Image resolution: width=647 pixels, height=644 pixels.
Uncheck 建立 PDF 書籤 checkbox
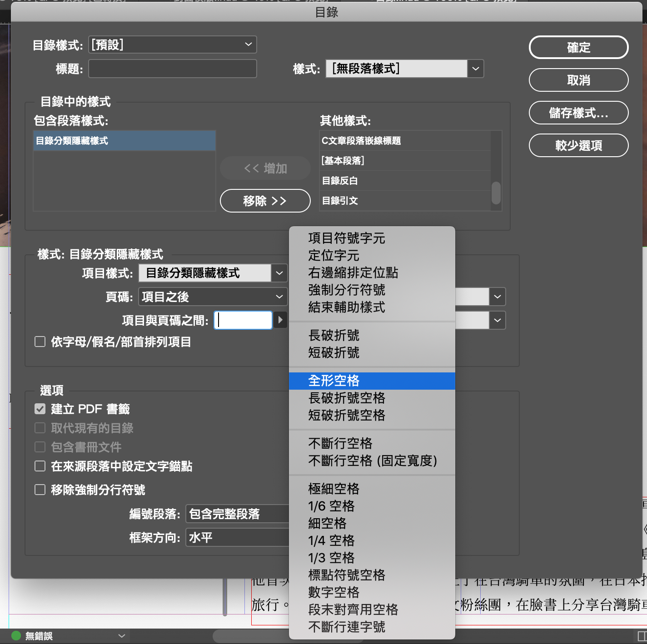click(40, 409)
